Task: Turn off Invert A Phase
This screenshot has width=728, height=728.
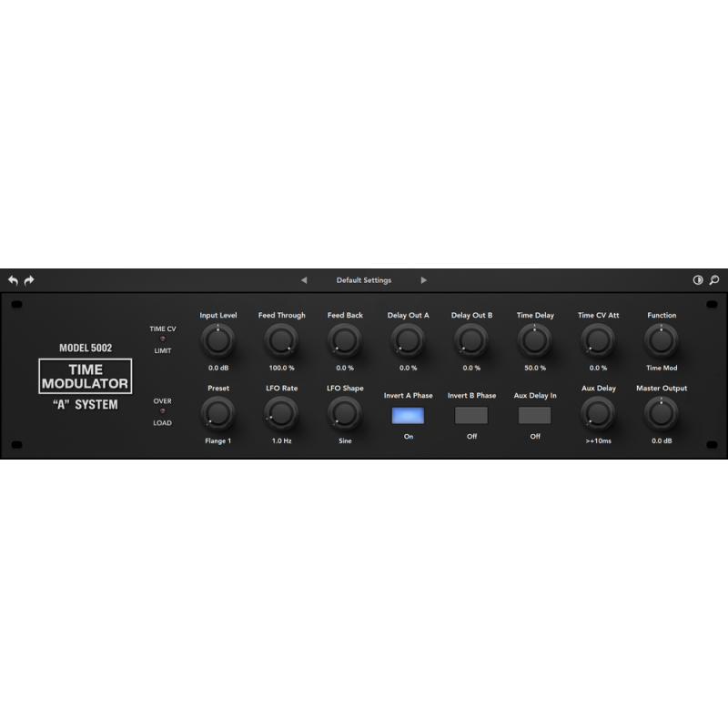Action: click(x=408, y=415)
